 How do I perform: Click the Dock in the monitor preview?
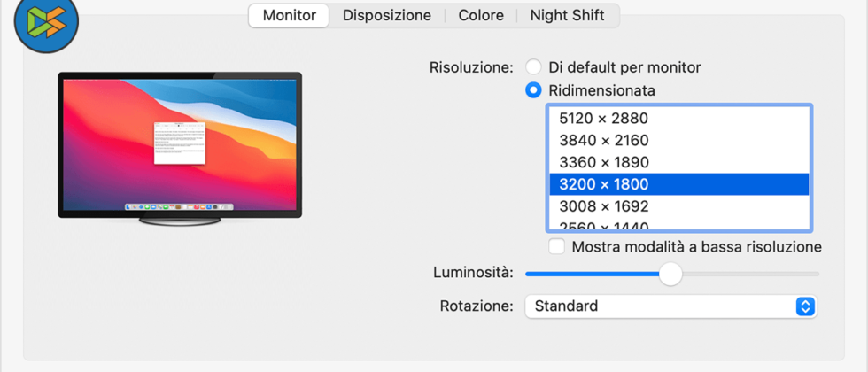[x=180, y=206]
